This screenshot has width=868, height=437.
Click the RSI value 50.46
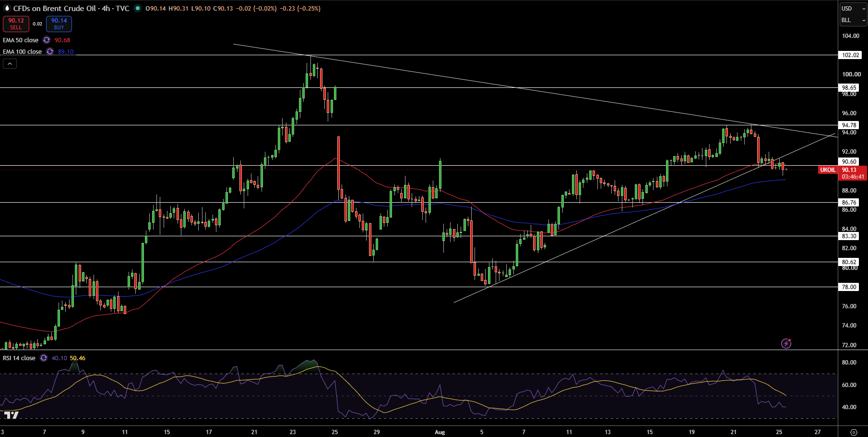78,358
